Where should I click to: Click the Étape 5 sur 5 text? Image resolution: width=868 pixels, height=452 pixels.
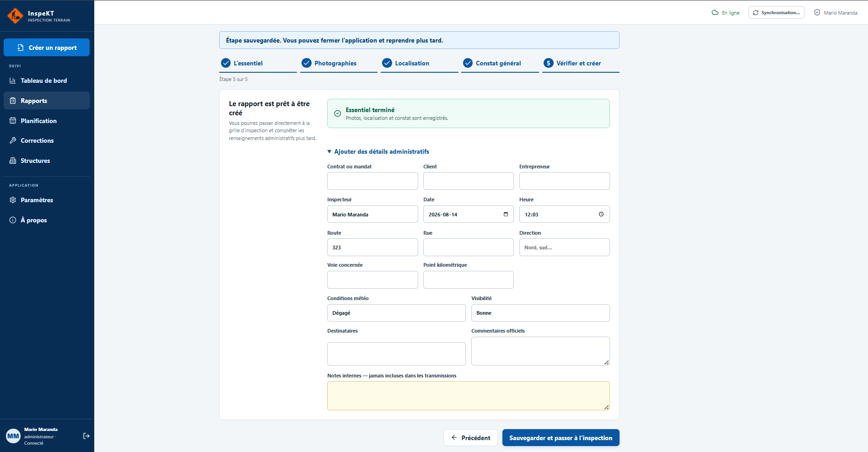(x=233, y=79)
